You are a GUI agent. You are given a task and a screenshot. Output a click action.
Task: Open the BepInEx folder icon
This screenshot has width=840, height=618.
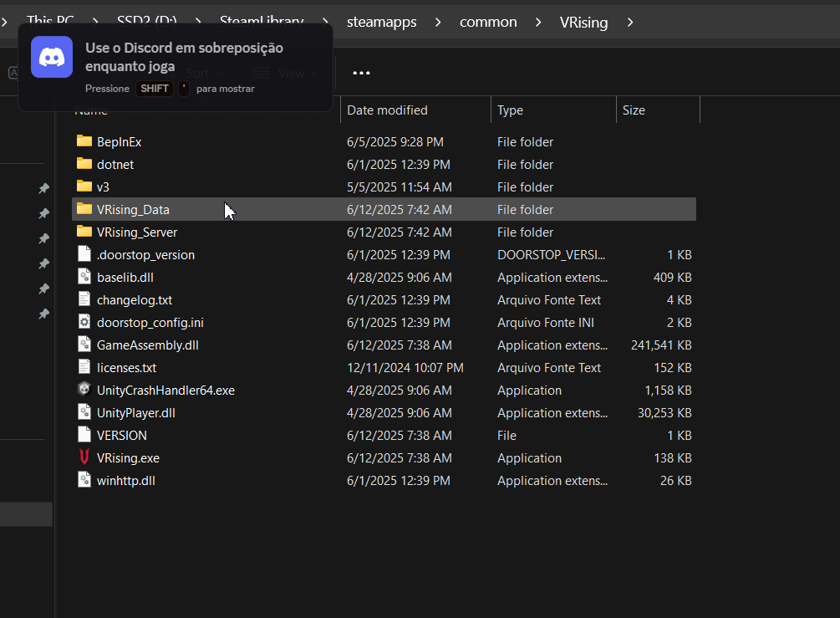click(84, 141)
